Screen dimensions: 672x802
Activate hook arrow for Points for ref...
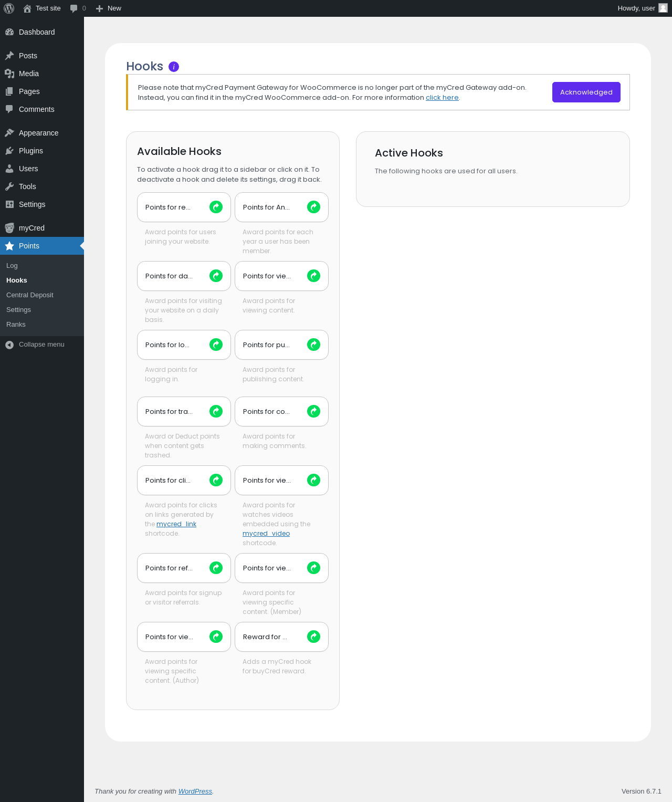[216, 568]
